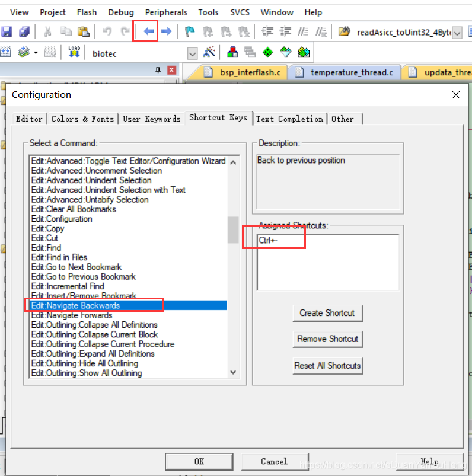The image size is (472, 476).
Task: Click the command list scrollbar thumb
Action: [233, 229]
